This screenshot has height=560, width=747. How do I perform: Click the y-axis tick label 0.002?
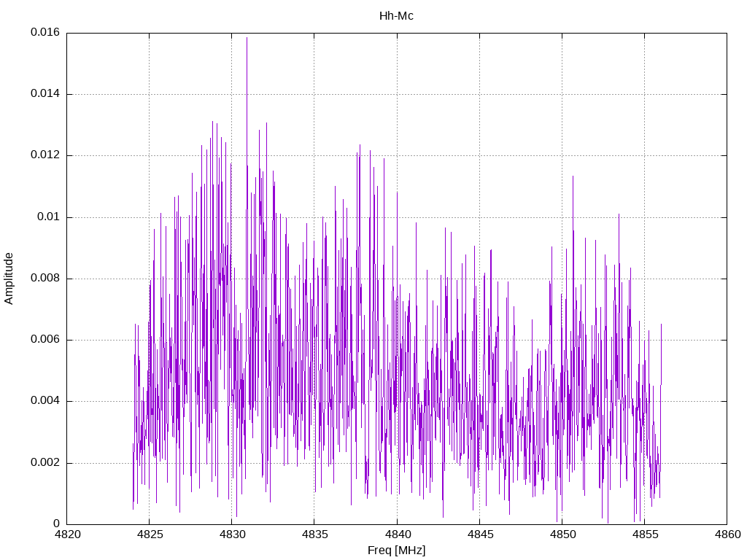[x=45, y=462]
